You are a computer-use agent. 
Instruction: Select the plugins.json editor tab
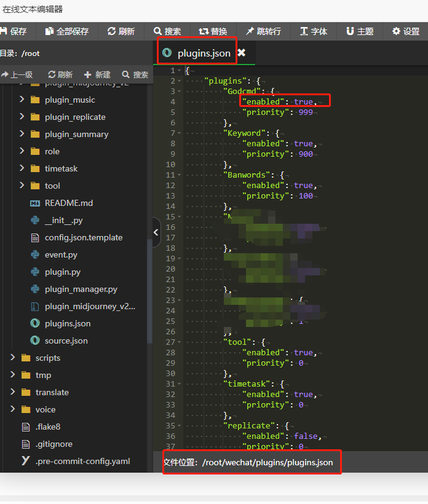coord(204,53)
